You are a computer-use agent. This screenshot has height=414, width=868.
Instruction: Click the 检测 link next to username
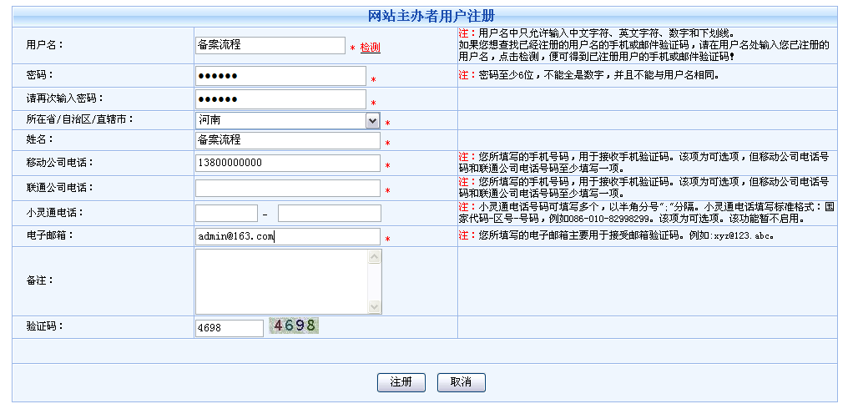[x=371, y=48]
